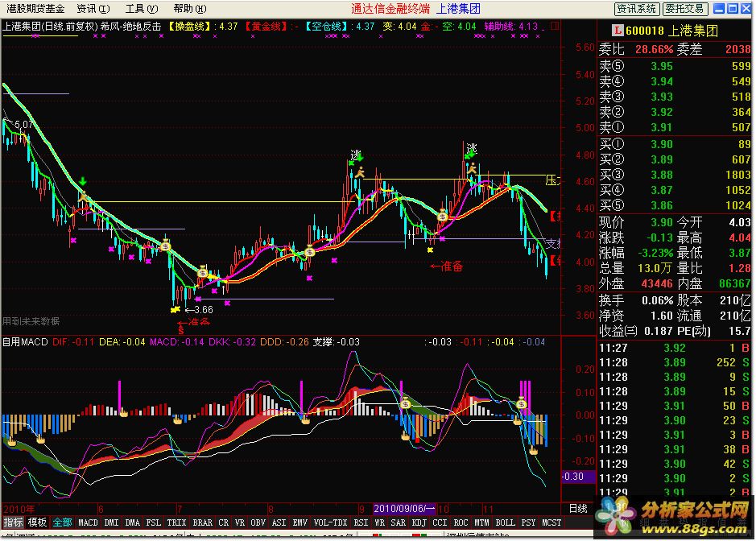Switch indicator to RSI

(361, 522)
